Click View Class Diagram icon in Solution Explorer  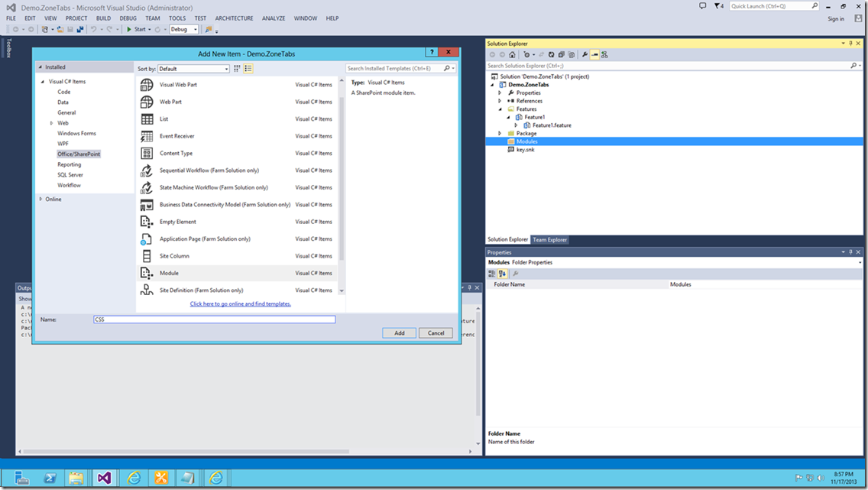point(604,55)
